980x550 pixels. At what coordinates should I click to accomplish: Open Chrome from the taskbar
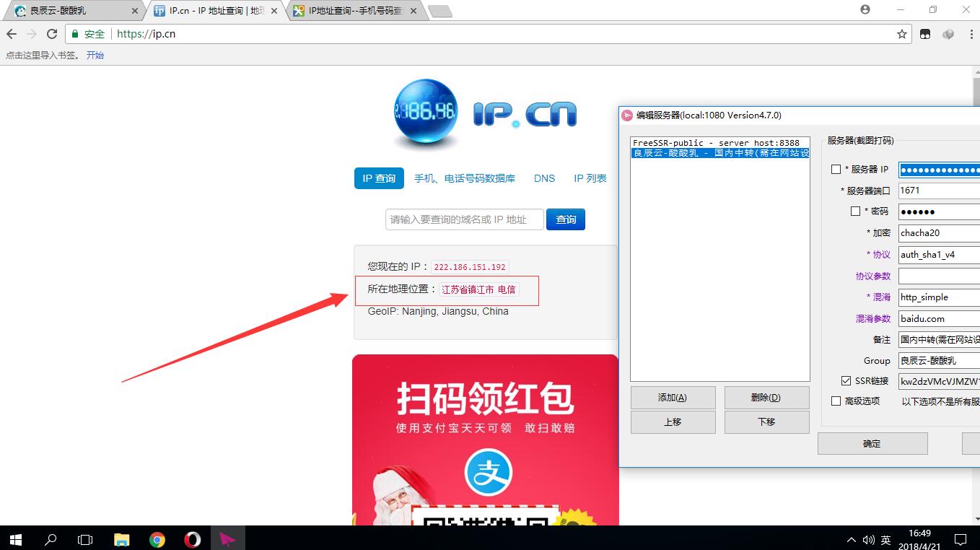coord(157,539)
